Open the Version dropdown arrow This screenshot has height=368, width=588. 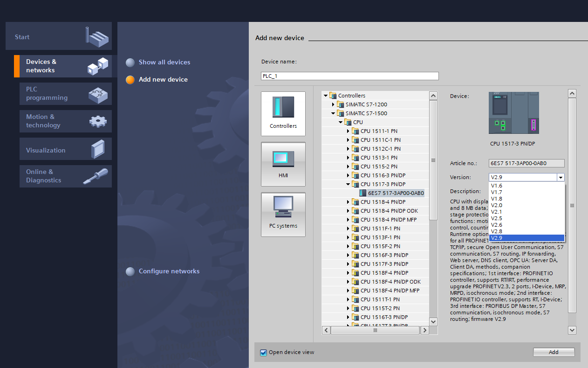click(x=561, y=177)
